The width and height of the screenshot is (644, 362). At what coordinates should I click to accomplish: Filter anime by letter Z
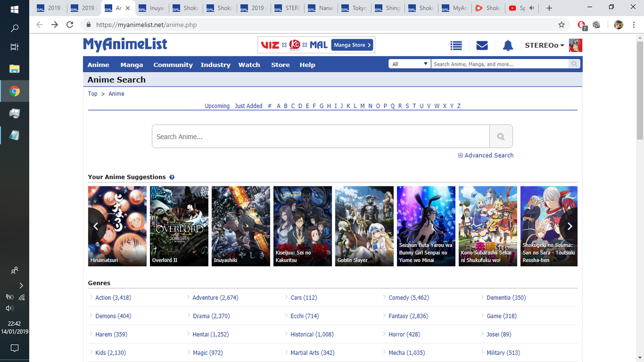(459, 106)
